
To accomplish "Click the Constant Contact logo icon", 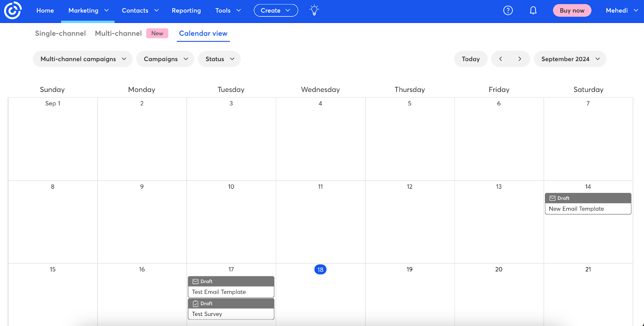I will click(x=12, y=10).
